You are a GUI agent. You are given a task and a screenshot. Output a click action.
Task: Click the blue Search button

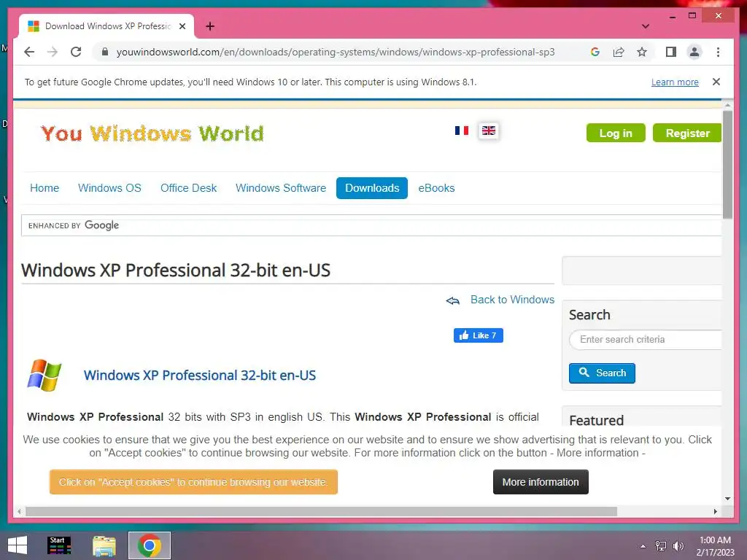click(x=602, y=373)
